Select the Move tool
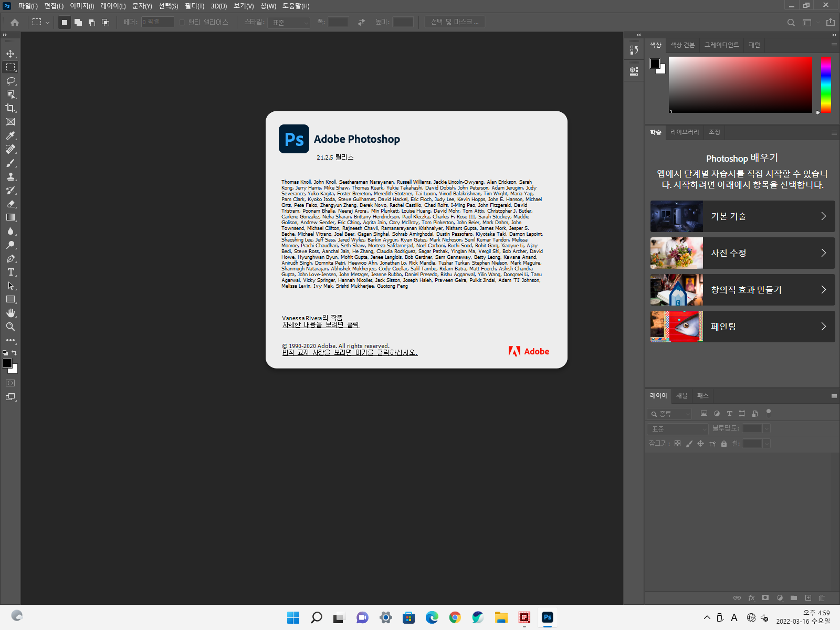This screenshot has width=840, height=630. point(10,54)
